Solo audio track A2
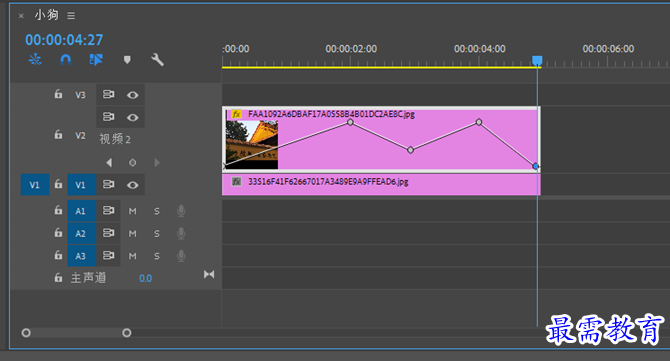This screenshot has width=670, height=361. pyautogui.click(x=157, y=234)
